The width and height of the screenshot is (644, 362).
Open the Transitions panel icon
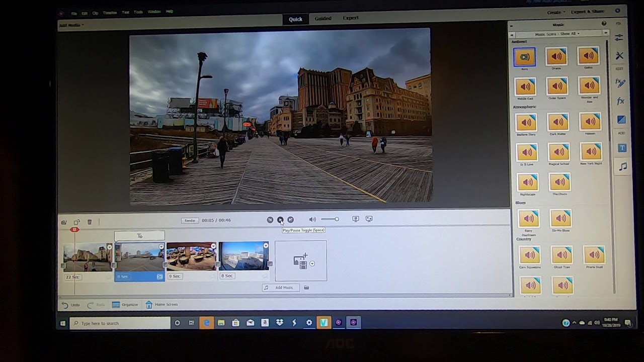(x=621, y=120)
